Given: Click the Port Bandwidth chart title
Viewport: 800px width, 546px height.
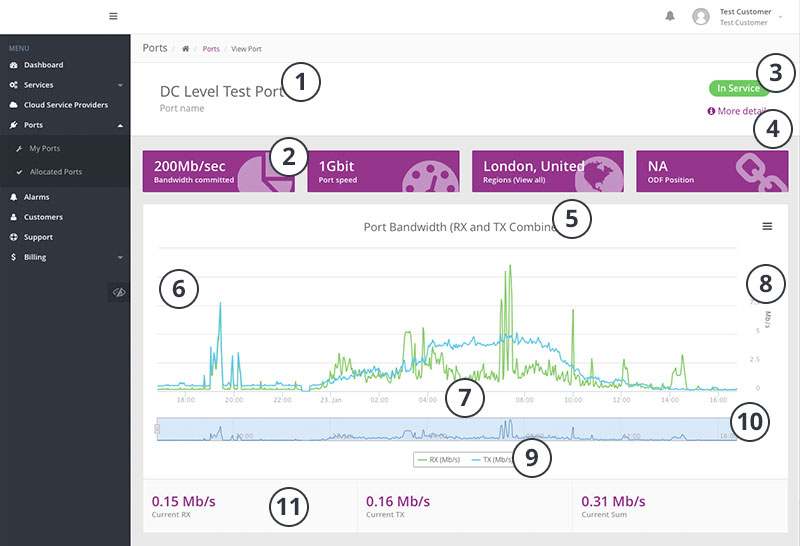Looking at the screenshot, I should 460,227.
